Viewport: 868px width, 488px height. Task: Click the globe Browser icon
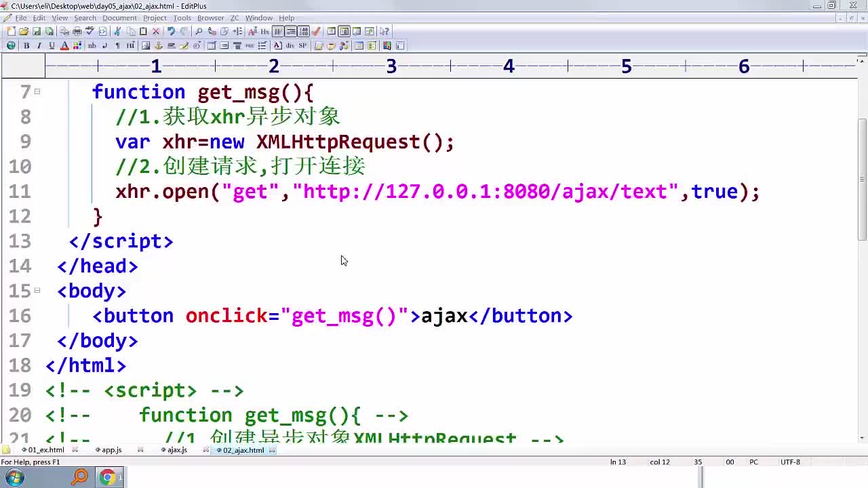pyautogui.click(x=11, y=45)
